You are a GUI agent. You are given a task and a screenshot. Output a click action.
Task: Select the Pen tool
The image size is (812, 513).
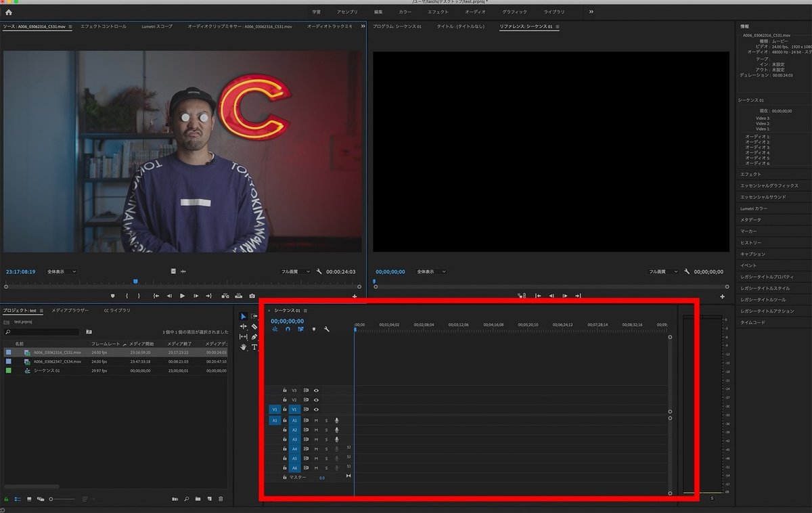(x=254, y=336)
